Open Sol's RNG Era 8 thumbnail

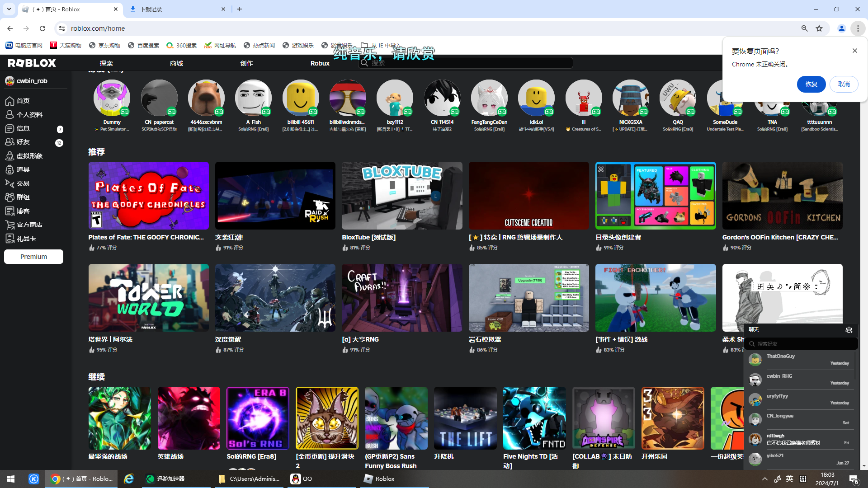[x=258, y=418]
